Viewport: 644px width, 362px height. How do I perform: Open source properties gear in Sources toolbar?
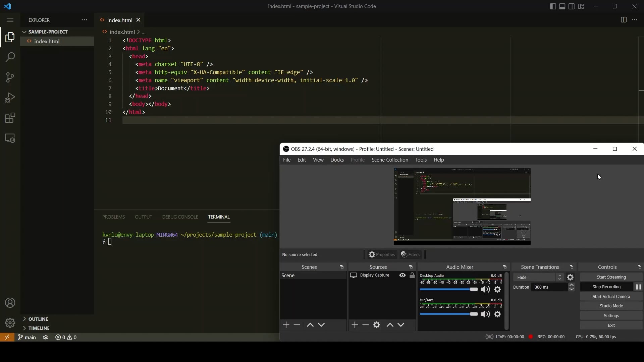(377, 325)
